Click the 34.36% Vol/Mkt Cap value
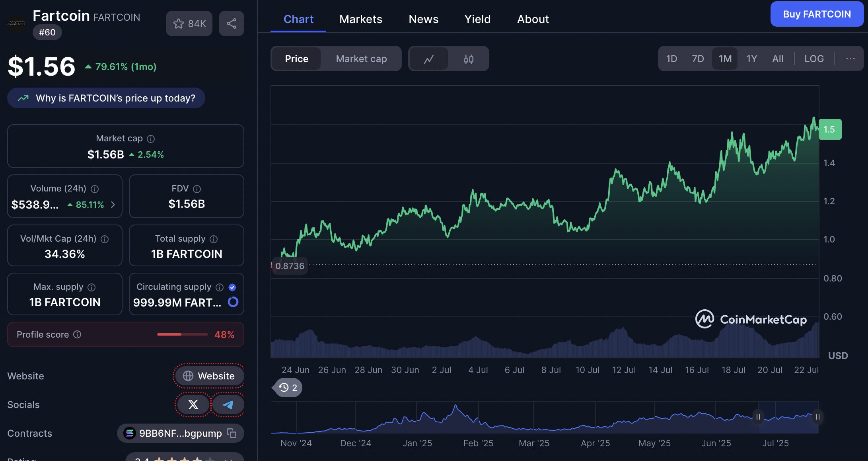This screenshot has height=461, width=868. (65, 254)
